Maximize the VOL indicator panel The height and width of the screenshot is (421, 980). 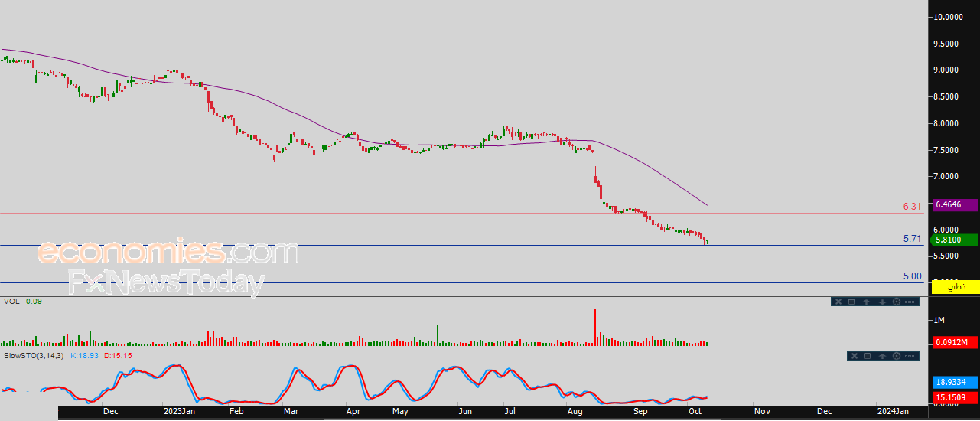tap(852, 302)
